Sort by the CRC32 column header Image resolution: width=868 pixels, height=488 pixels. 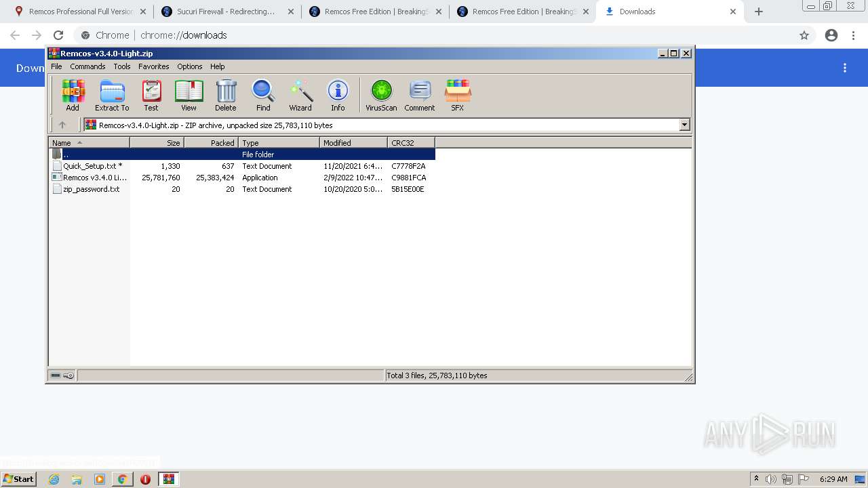(x=411, y=143)
